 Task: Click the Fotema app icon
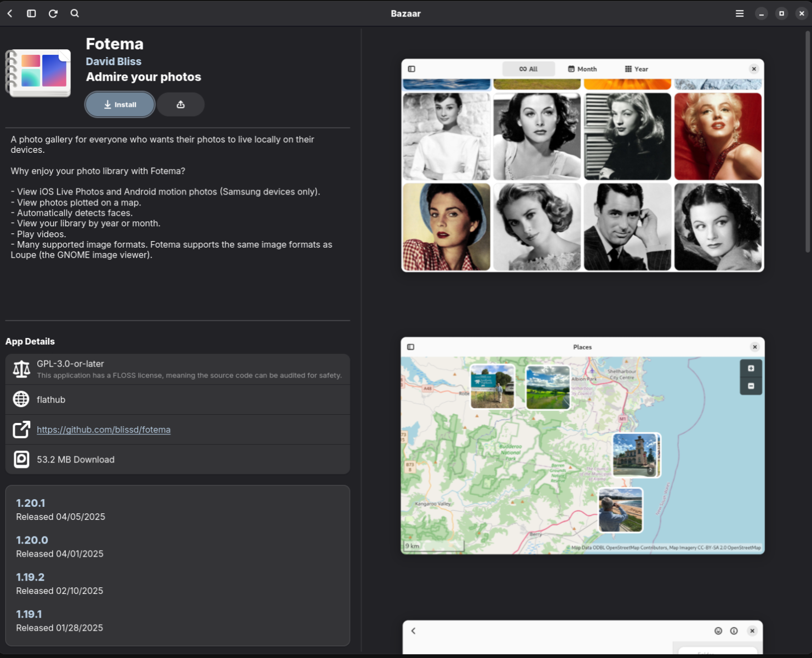coord(38,72)
